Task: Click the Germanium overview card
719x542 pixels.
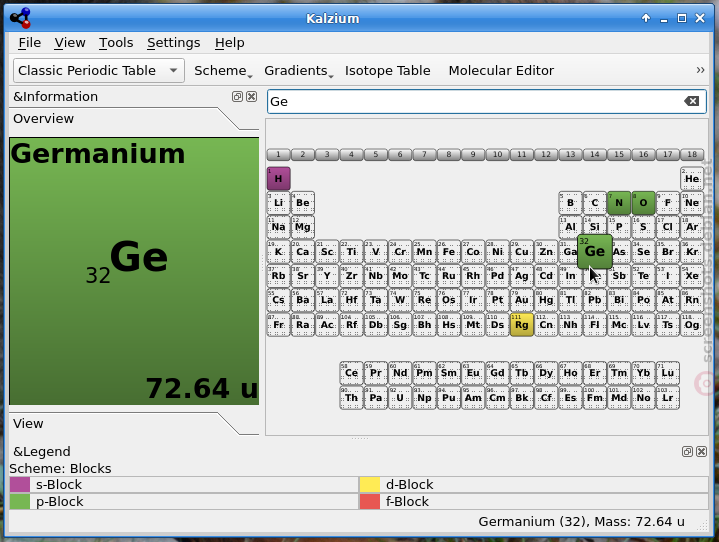Action: pyautogui.click(x=134, y=271)
